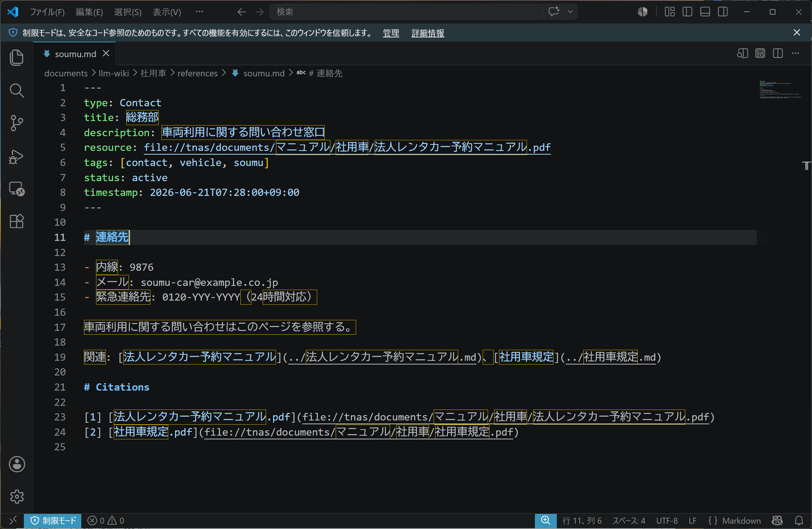Open the Manage settings gear
812x529 pixels.
point(16,496)
